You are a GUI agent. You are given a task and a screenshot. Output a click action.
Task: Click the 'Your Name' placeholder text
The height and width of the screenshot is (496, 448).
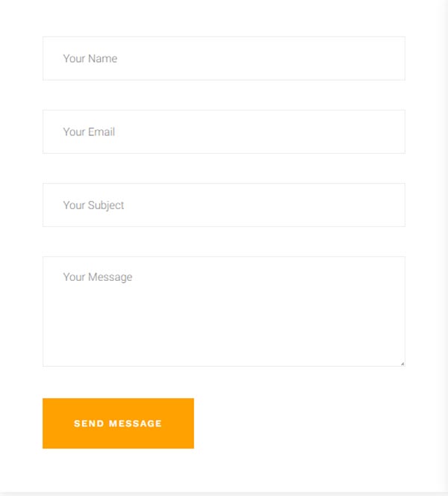tap(90, 58)
